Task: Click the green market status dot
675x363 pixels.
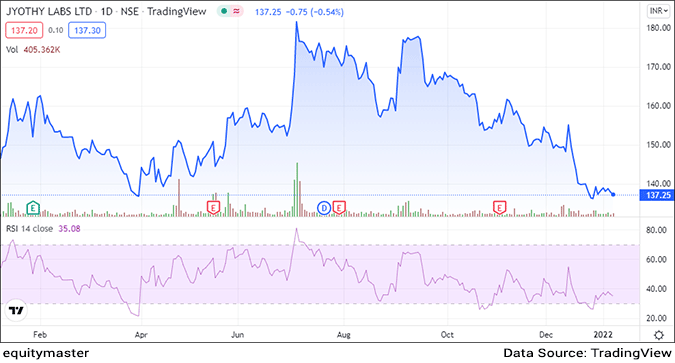Action: pyautogui.click(x=224, y=12)
